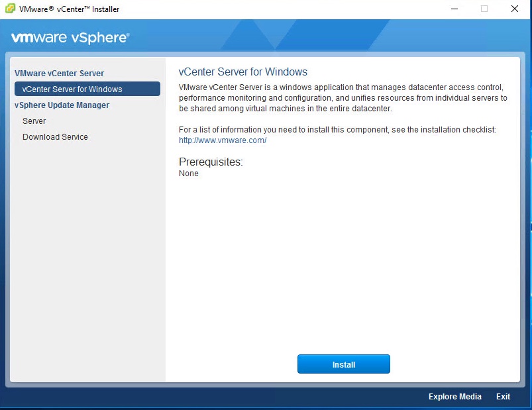Click the vSphere Update Manager section header
Screen dimensions: 532x410
[62, 105]
